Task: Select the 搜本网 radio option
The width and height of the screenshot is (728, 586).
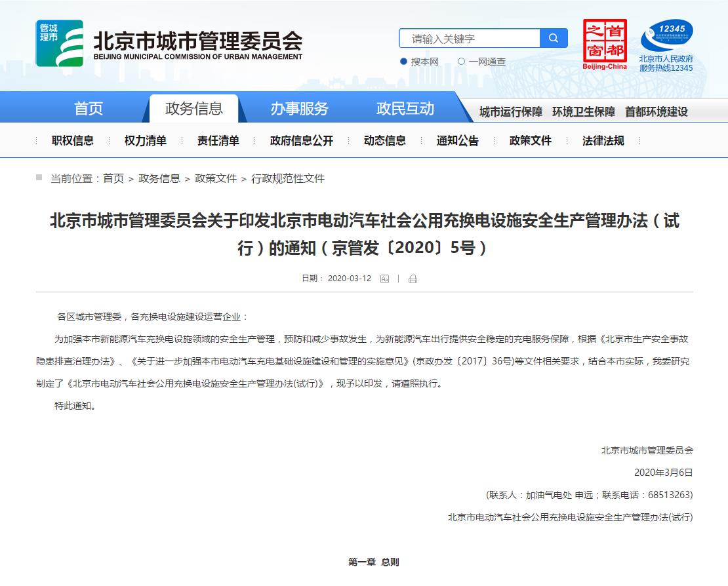Action: tap(403, 61)
